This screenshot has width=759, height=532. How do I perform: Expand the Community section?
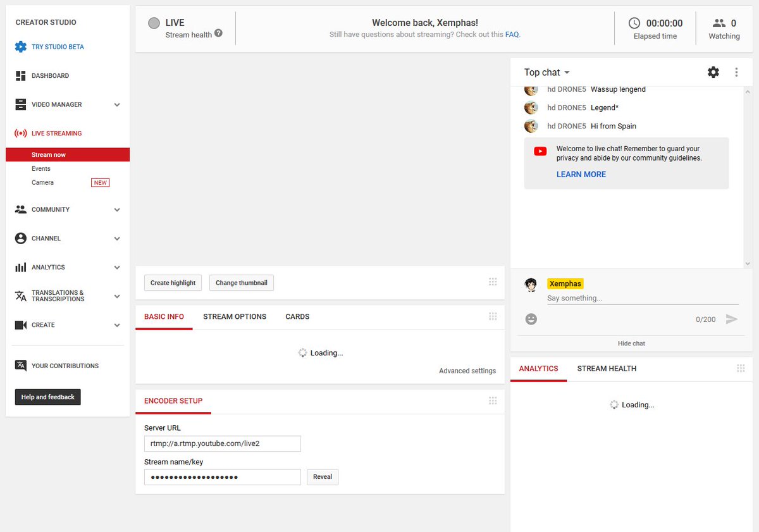[117, 210]
